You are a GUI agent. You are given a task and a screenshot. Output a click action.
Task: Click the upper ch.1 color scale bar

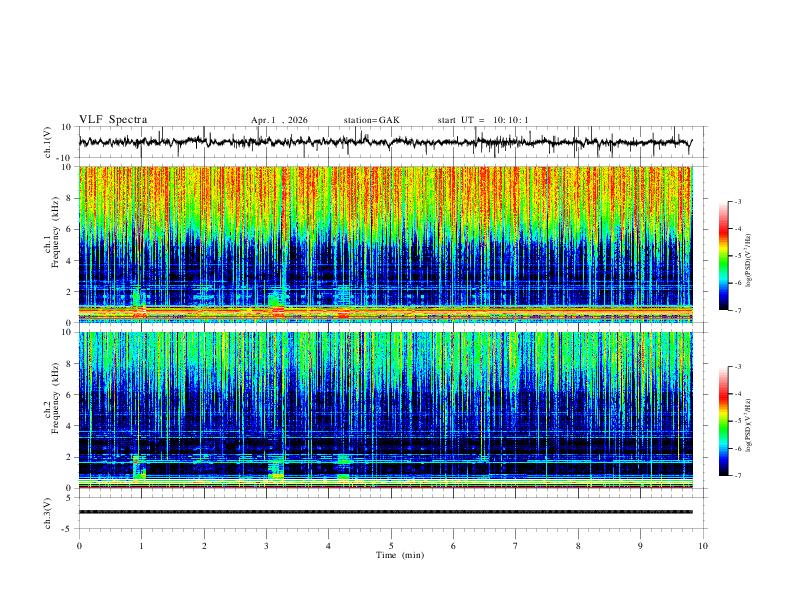(723, 256)
